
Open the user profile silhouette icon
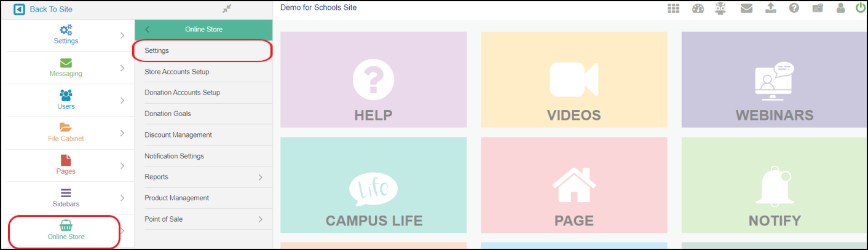(840, 9)
